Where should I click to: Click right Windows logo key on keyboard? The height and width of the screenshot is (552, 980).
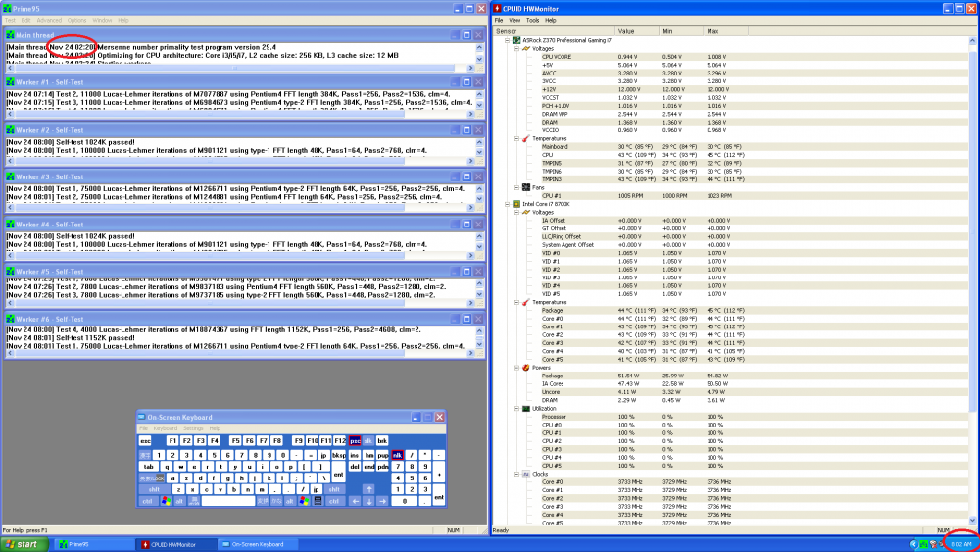[x=304, y=501]
